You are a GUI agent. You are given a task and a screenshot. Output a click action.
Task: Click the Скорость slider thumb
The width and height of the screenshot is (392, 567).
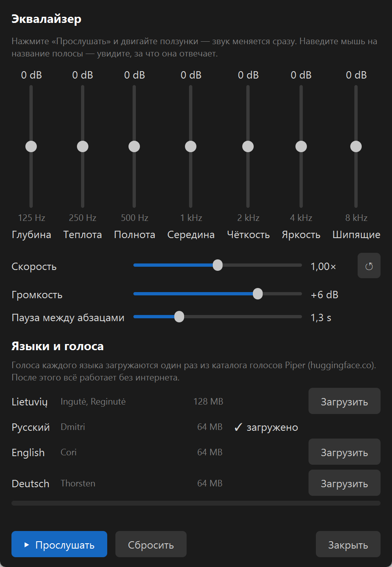(x=218, y=265)
